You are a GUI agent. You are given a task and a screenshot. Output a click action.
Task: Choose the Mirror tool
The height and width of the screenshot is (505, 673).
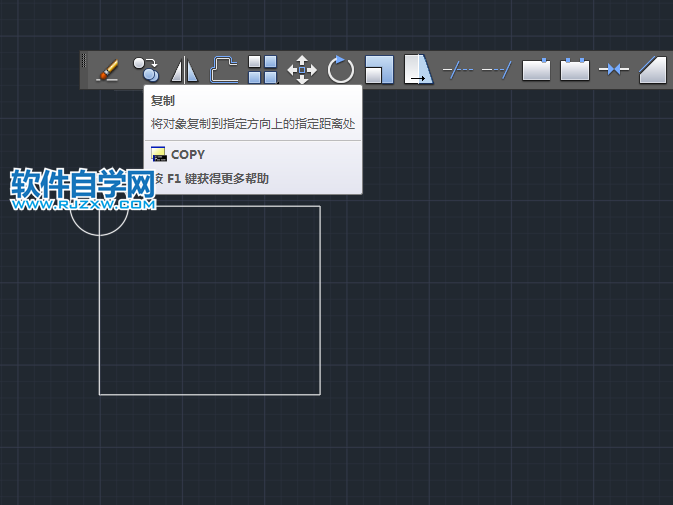point(185,69)
